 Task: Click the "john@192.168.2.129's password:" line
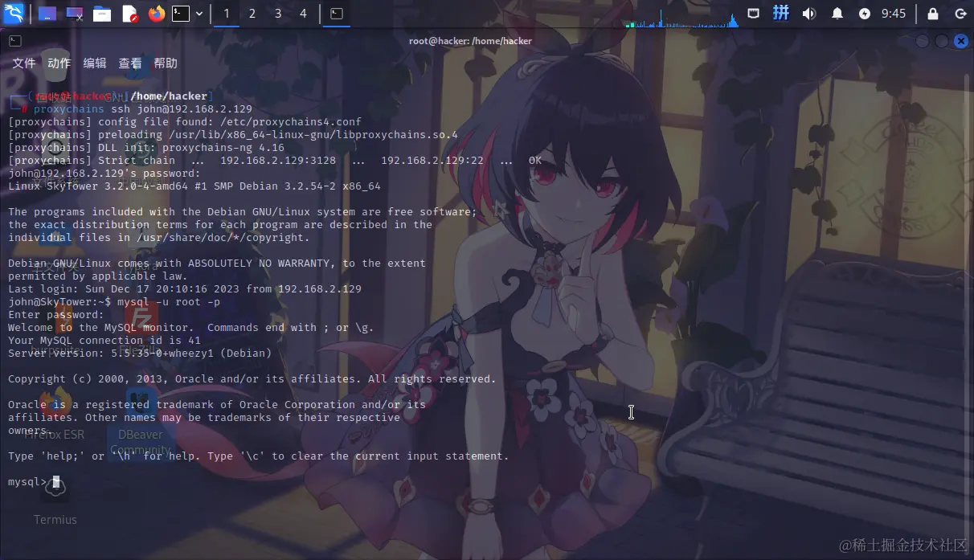[104, 174]
